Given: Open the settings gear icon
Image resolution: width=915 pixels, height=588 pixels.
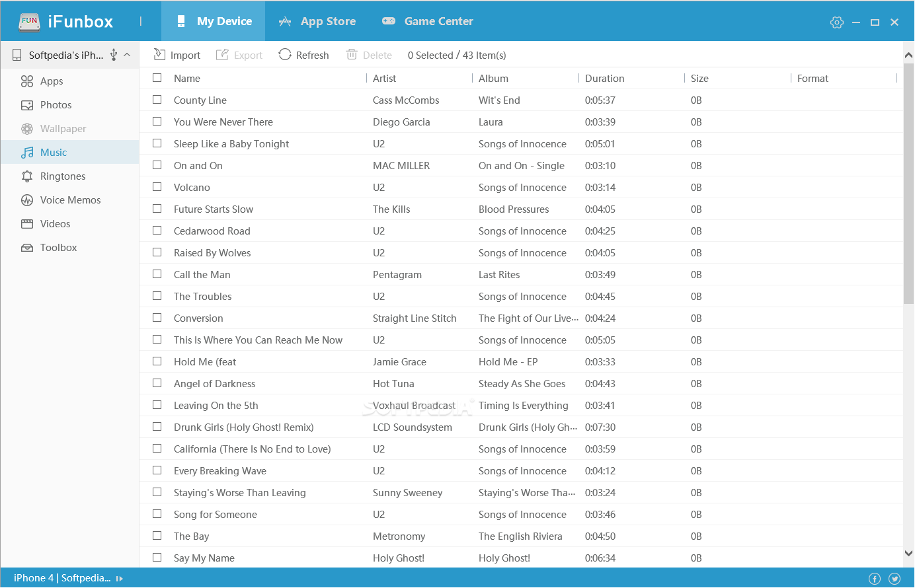Looking at the screenshot, I should pyautogui.click(x=837, y=22).
